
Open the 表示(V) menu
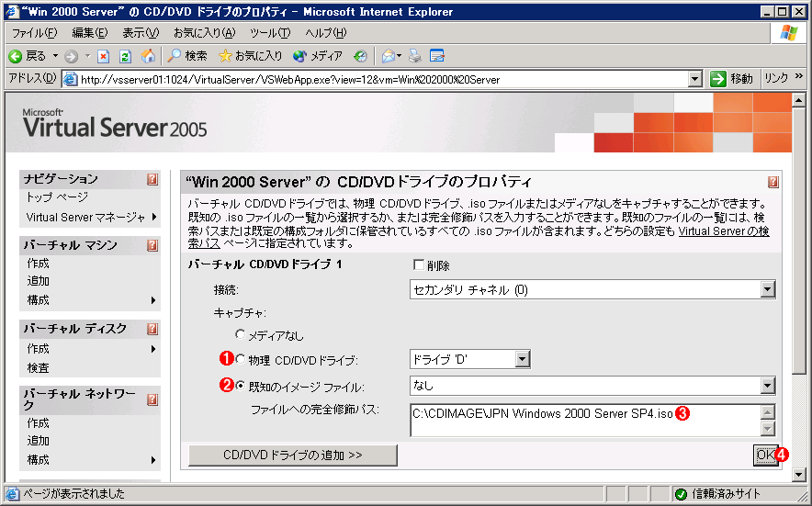(x=141, y=33)
